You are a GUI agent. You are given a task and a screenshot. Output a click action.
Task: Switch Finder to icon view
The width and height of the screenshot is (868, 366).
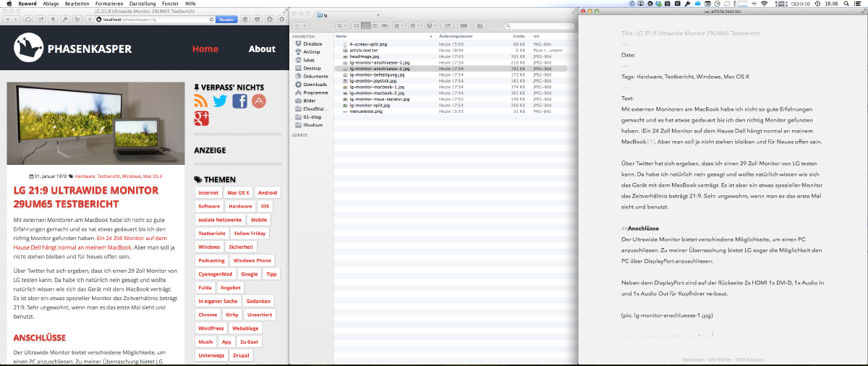point(357,25)
